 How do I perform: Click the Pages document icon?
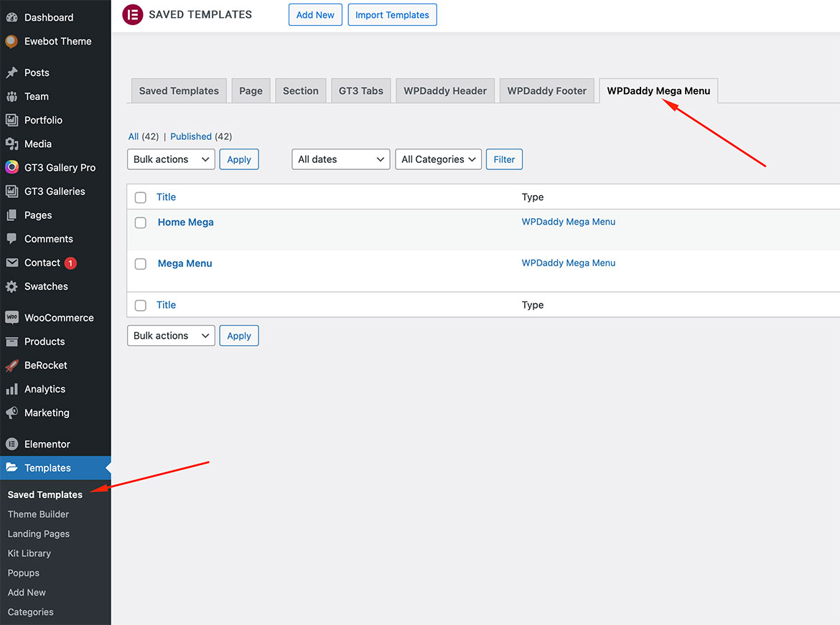tap(11, 215)
